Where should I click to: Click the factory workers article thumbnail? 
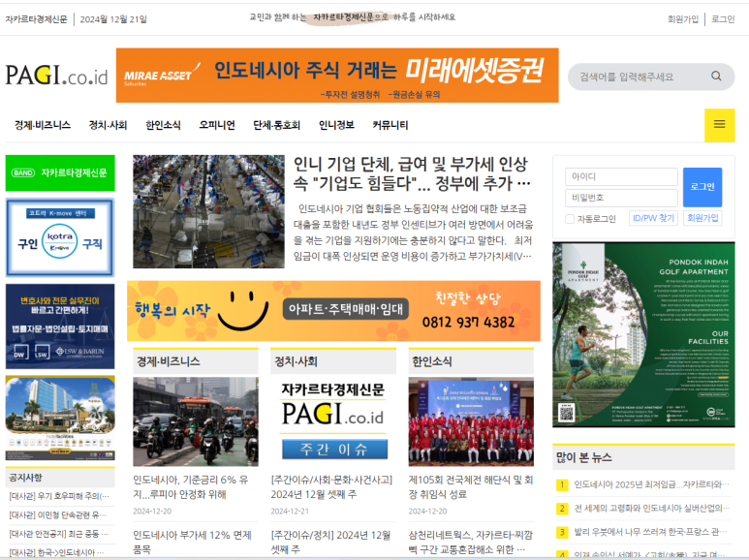pyautogui.click(x=208, y=211)
